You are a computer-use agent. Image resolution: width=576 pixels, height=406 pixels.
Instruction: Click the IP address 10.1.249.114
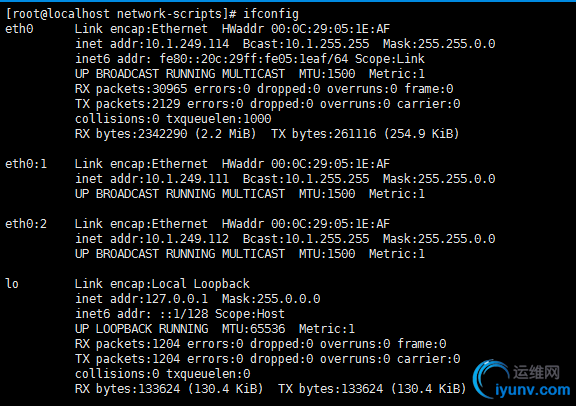pyautogui.click(x=187, y=44)
